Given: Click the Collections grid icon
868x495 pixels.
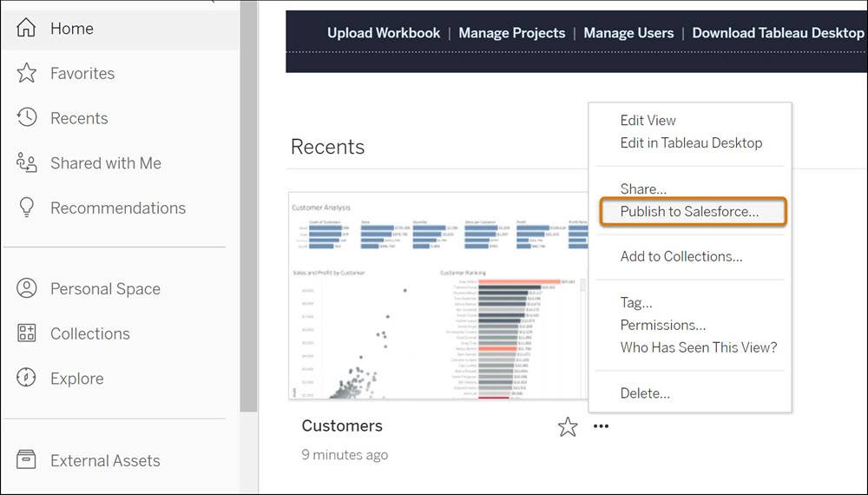Looking at the screenshot, I should tap(26, 333).
